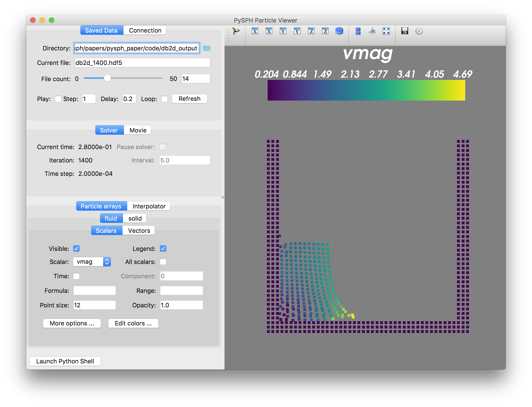Screen dimensions: 532x407
Task: Toggle the axes indicator icon
Action: (372, 31)
